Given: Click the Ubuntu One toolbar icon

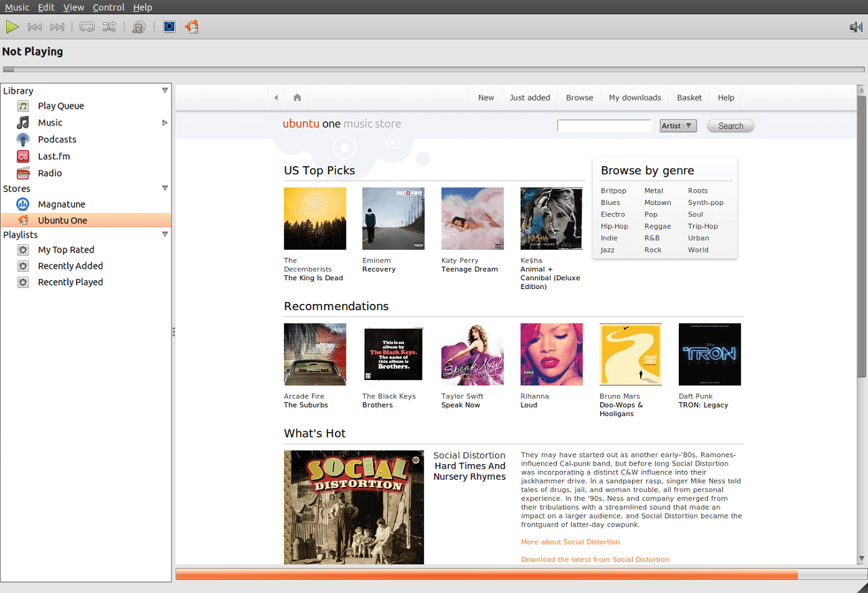Looking at the screenshot, I should pos(192,27).
